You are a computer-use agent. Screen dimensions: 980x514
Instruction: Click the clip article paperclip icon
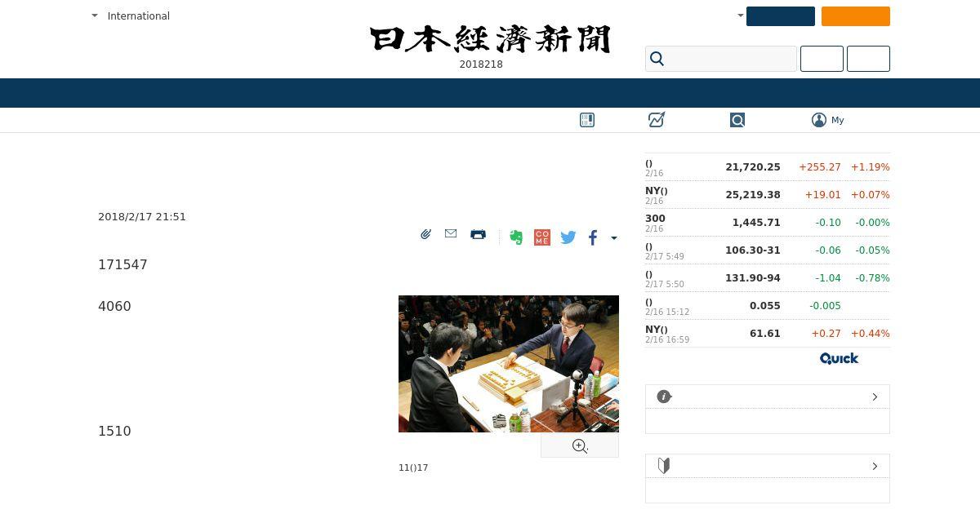[x=425, y=234]
